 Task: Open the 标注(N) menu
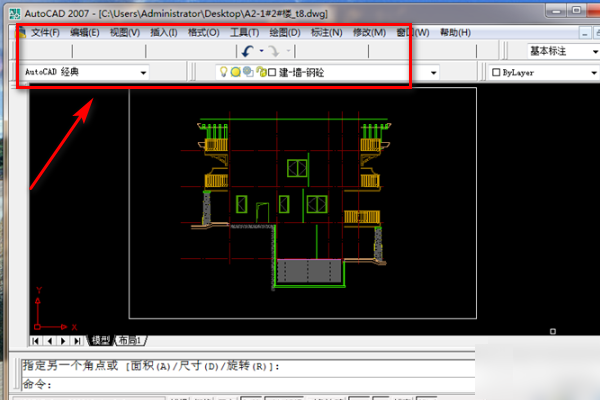[326, 33]
